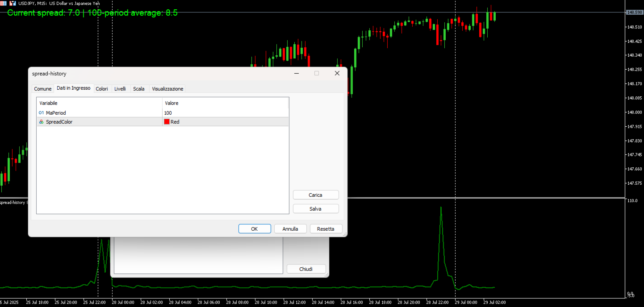Open the Colori tab
Image resolution: width=644 pixels, height=307 pixels.
tap(102, 89)
